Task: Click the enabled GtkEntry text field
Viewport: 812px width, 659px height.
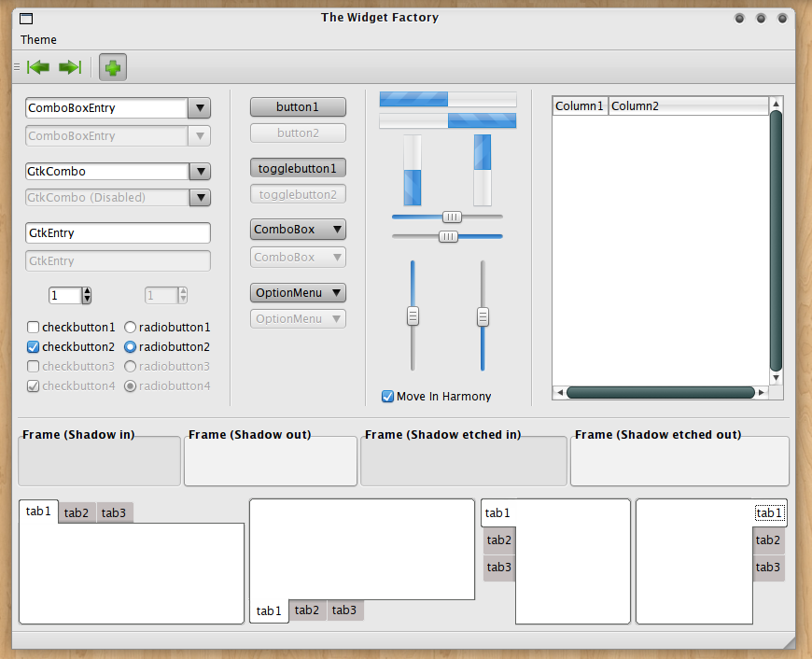Action: pos(119,233)
